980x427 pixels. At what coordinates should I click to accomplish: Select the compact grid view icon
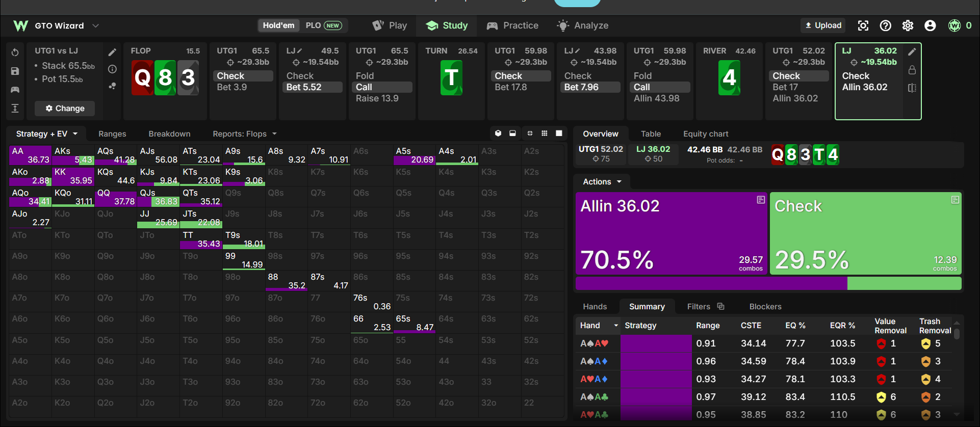[530, 134]
